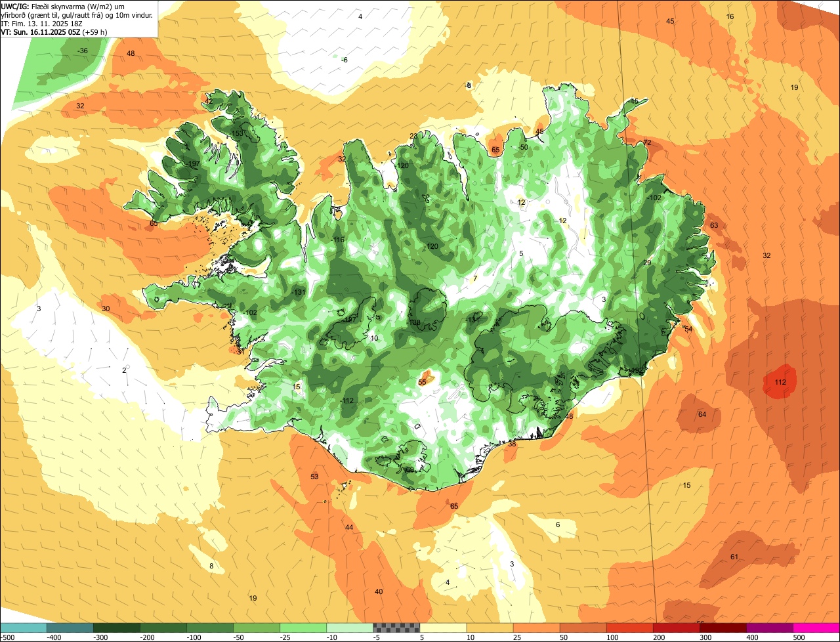840x642 pixels.
Task: Click the map value "-127" over the western glacier
Action: [x=348, y=320]
